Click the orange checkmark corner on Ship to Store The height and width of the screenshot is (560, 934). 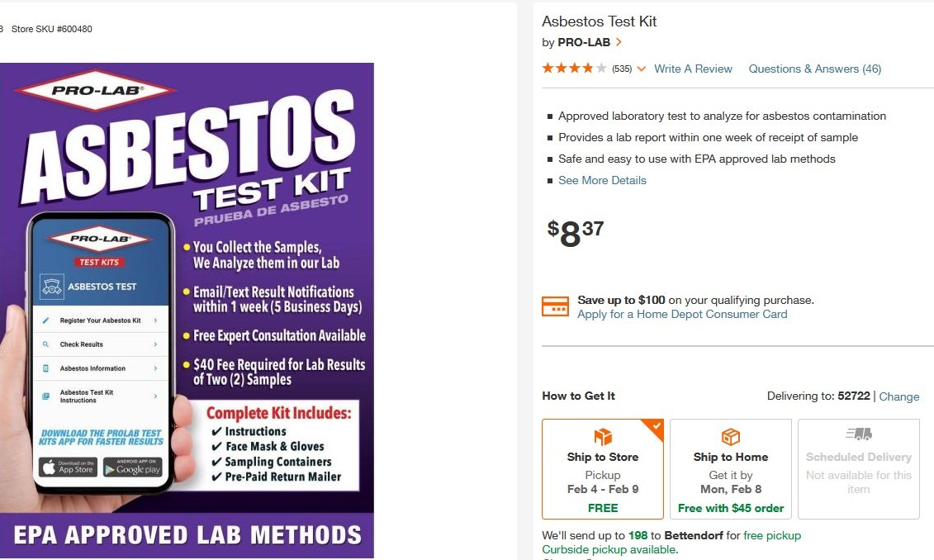[x=657, y=426]
